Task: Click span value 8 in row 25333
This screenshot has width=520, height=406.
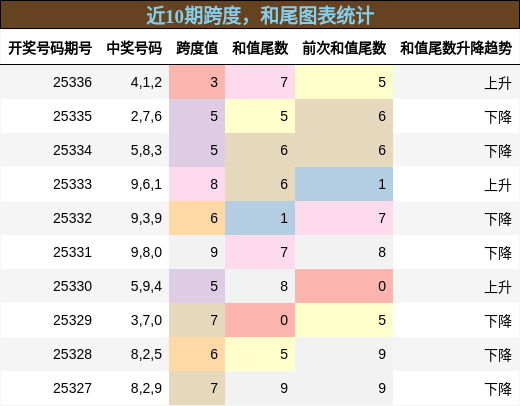Action: click(x=197, y=184)
